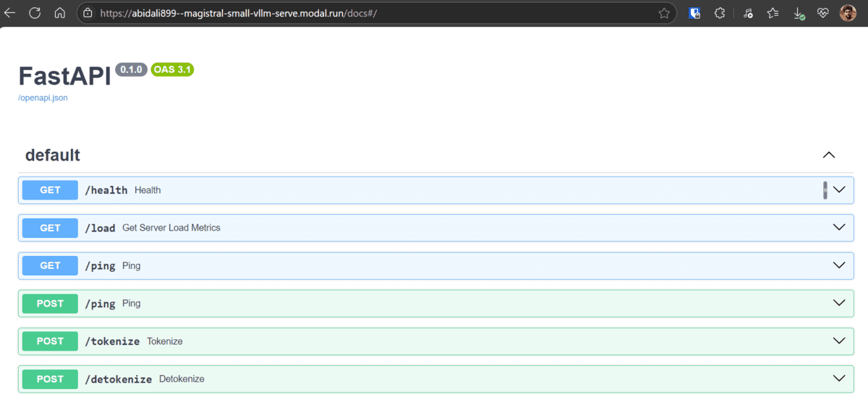Click the URL address bar field
The width and height of the screenshot is (868, 402).
coord(362,13)
